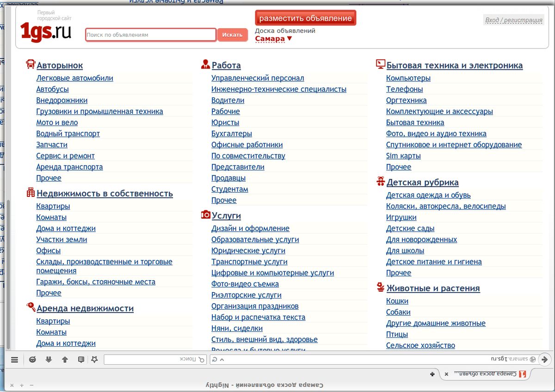Click the smiley face toolbar icon
The image size is (555, 392).
32,359
